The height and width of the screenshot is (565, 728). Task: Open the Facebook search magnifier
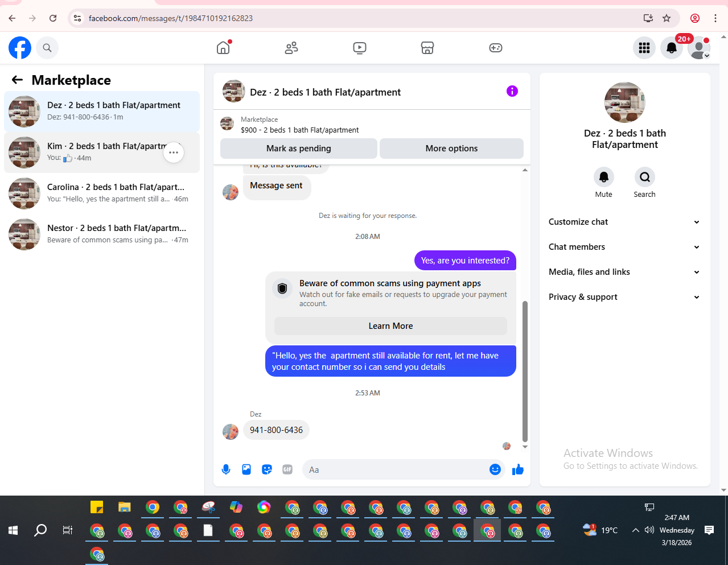[x=47, y=48]
